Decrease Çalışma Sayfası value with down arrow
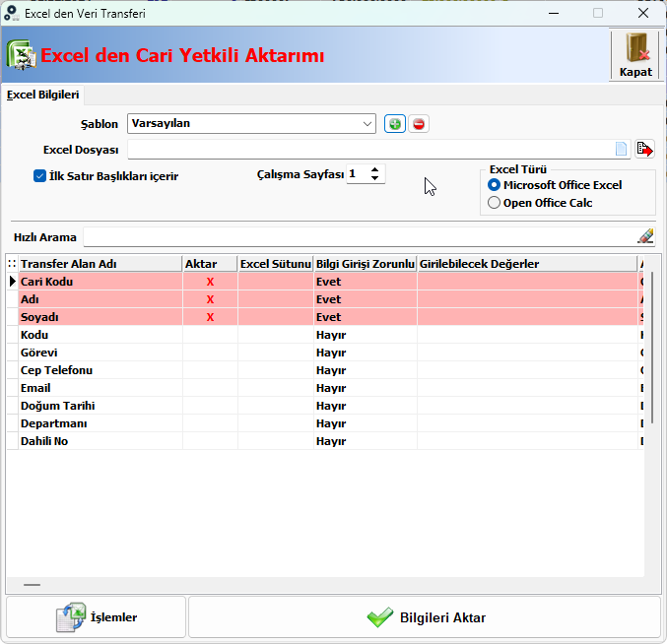The width and height of the screenshot is (667, 644). point(374,178)
